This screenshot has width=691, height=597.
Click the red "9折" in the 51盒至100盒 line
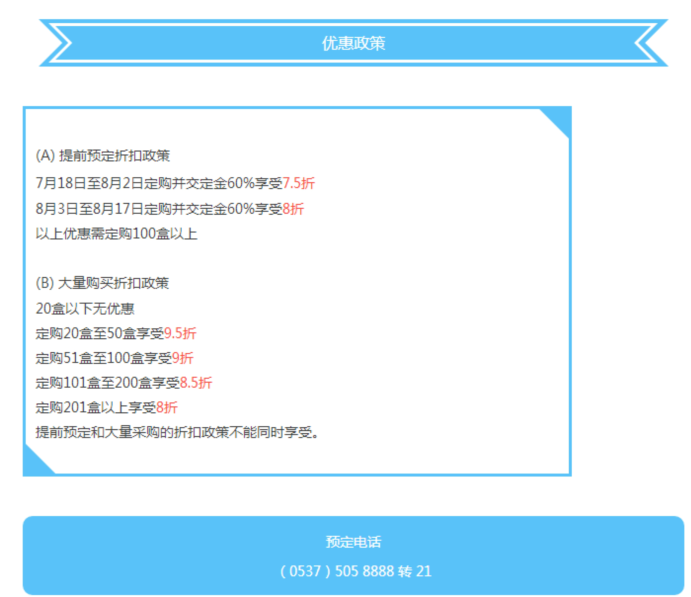click(x=182, y=358)
